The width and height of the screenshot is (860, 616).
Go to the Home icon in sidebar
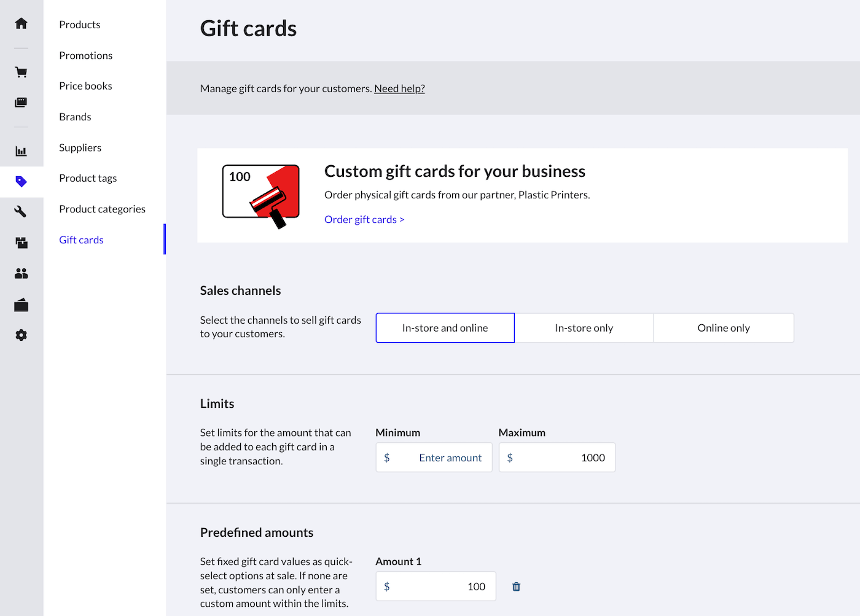pos(21,23)
